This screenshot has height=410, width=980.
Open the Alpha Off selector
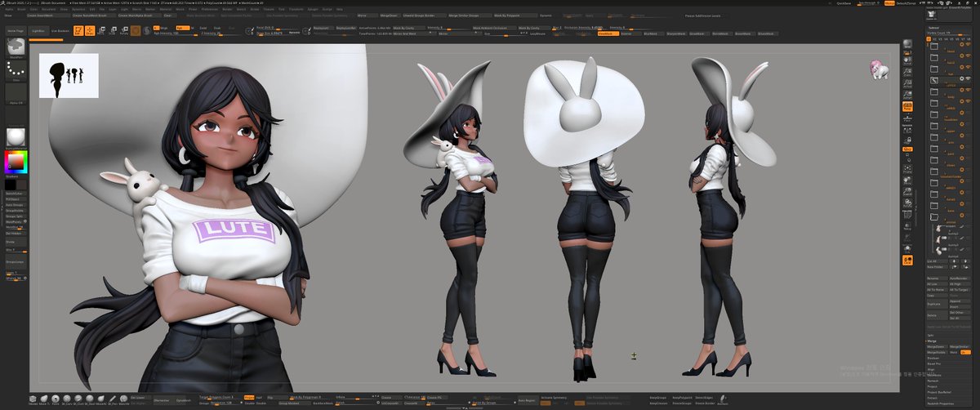[x=16, y=93]
